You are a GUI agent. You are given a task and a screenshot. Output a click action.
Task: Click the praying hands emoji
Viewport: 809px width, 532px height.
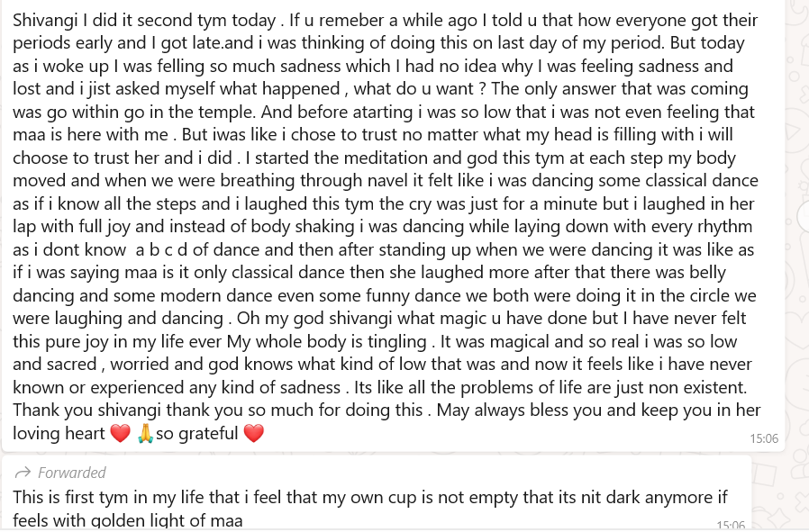click(146, 434)
